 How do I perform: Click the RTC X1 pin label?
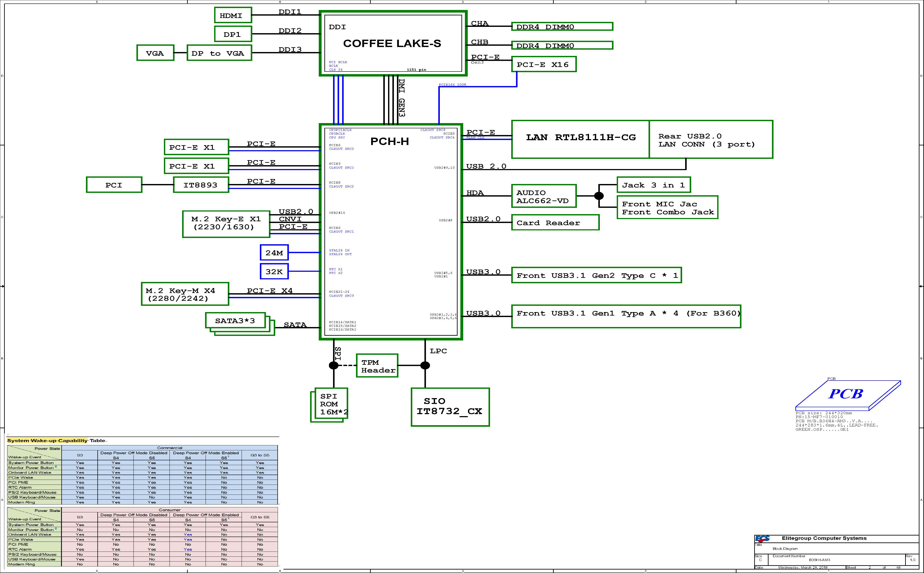coord(335,269)
